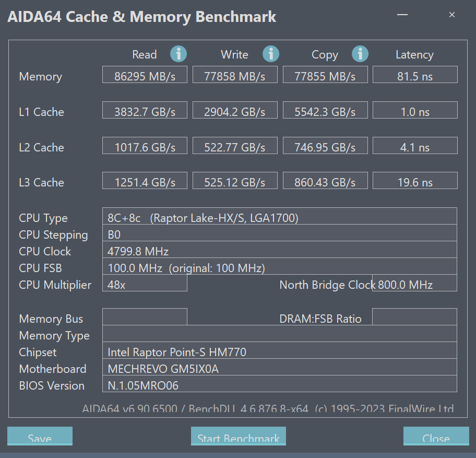Click the Memory Latency value box
476x458 pixels.
[x=415, y=75]
